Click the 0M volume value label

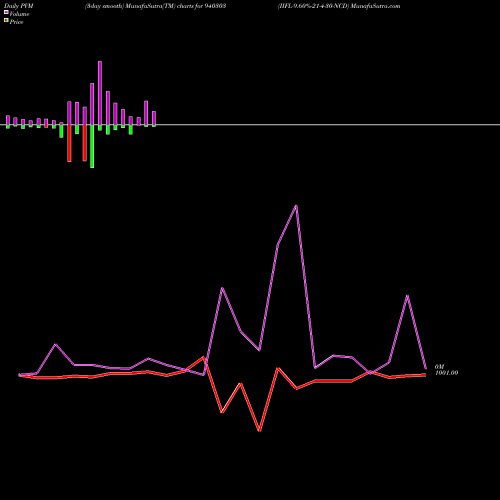point(439,367)
